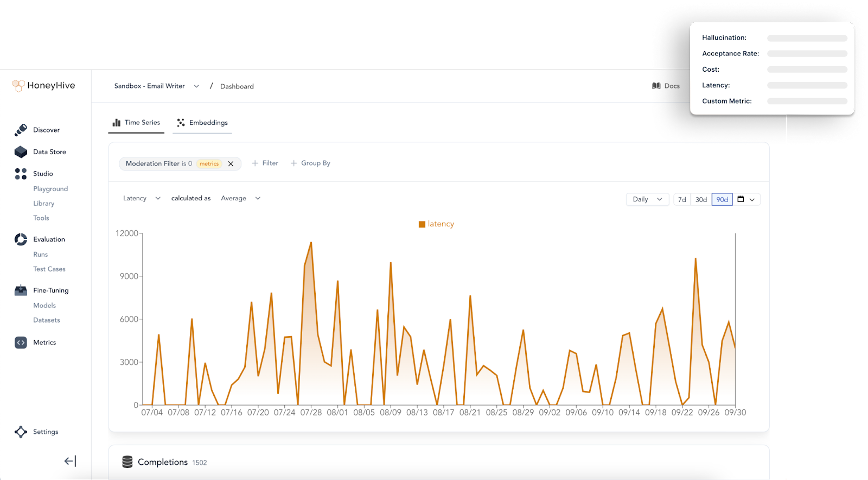Click the plus icon beside Filter
Image resolution: width=868 pixels, height=480 pixels.
click(255, 163)
